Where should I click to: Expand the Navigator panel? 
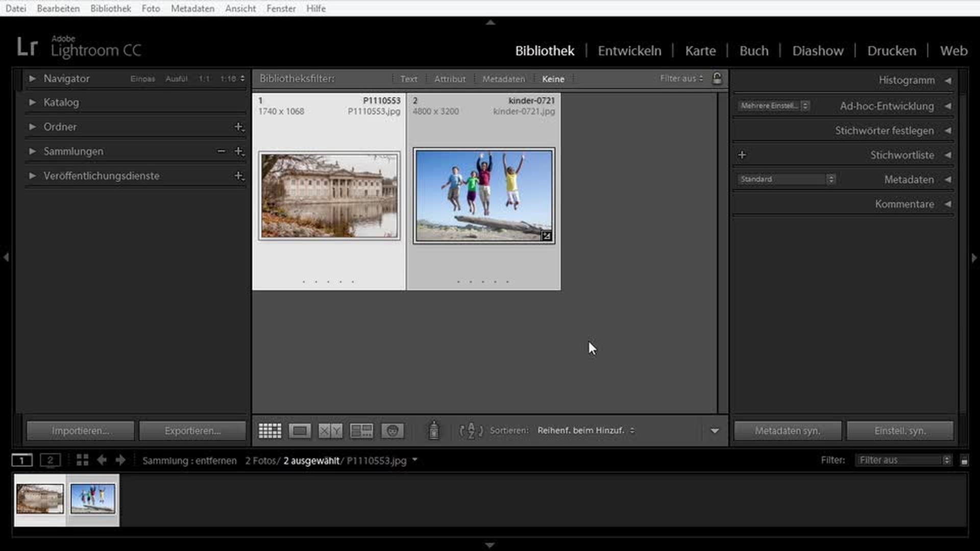(x=32, y=79)
